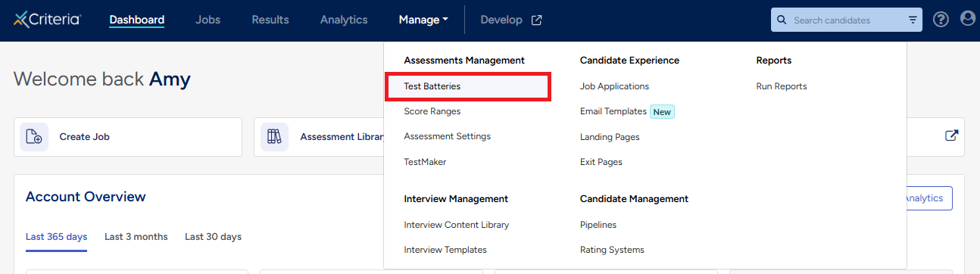Click the Search candidates input field
The width and height of the screenshot is (980, 274).
(x=847, y=20)
